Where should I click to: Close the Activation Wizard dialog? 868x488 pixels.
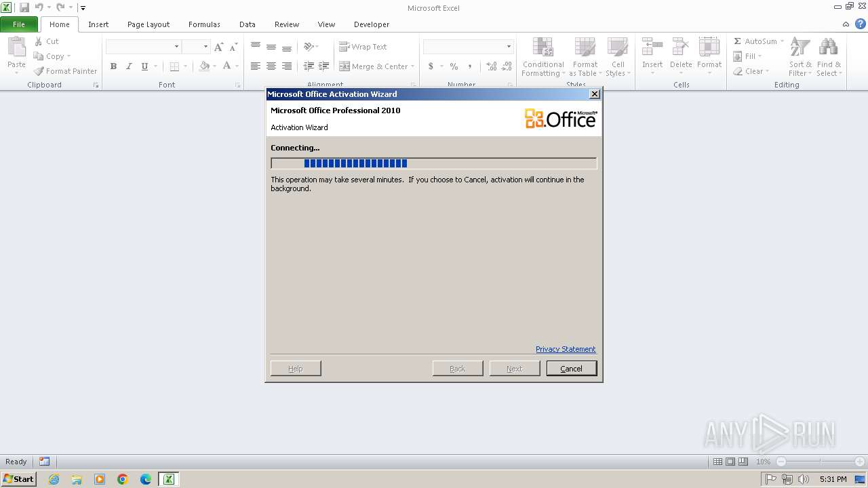tap(595, 94)
